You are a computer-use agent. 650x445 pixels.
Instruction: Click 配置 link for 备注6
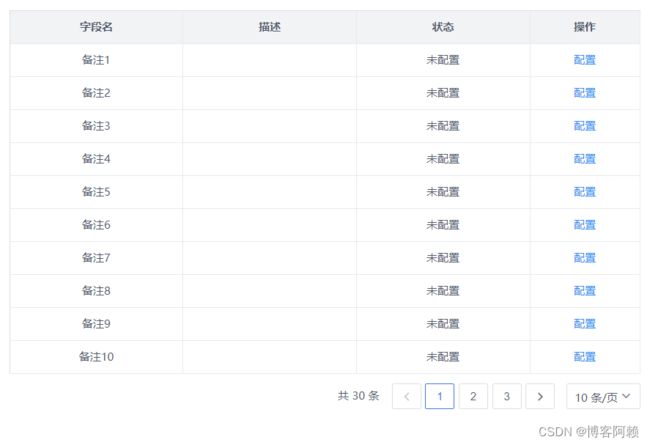click(585, 225)
